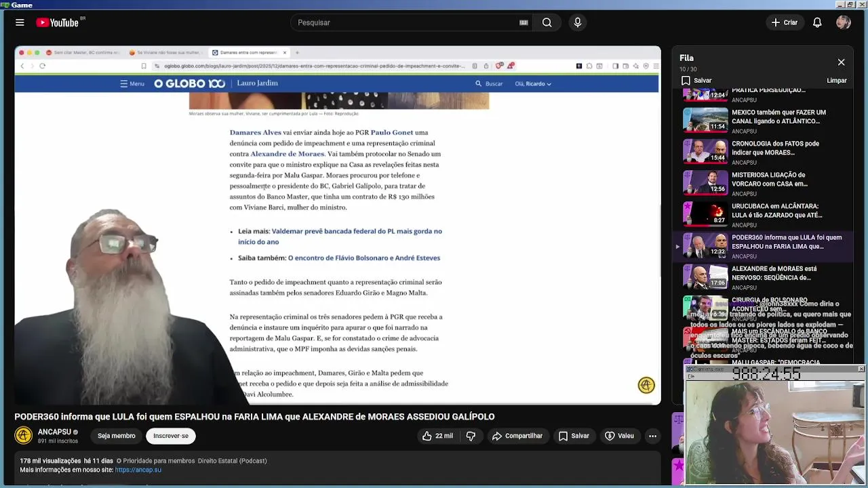868x488 pixels.
Task: Click the ANCAPSU watermark in video corner
Action: [646, 385]
